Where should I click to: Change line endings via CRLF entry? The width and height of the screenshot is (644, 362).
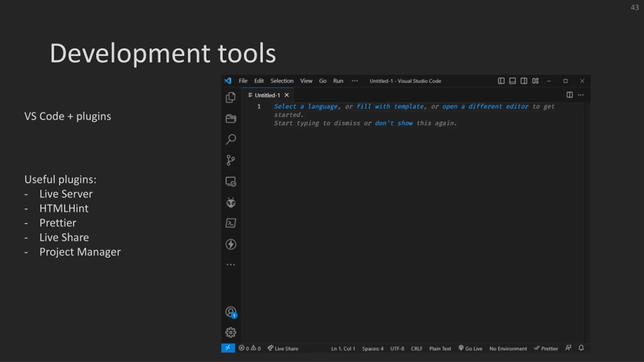pyautogui.click(x=417, y=349)
